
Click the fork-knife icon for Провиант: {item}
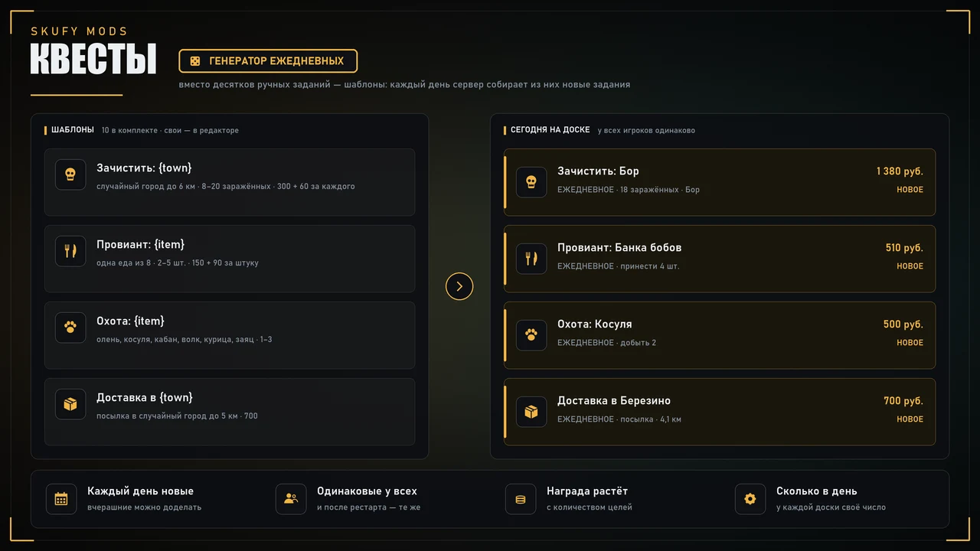(x=70, y=251)
